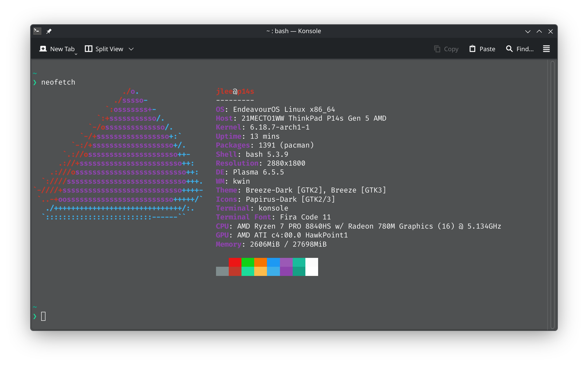Expand the Split View chevron menu
Viewport: 588px width, 367px height.
pos(131,49)
